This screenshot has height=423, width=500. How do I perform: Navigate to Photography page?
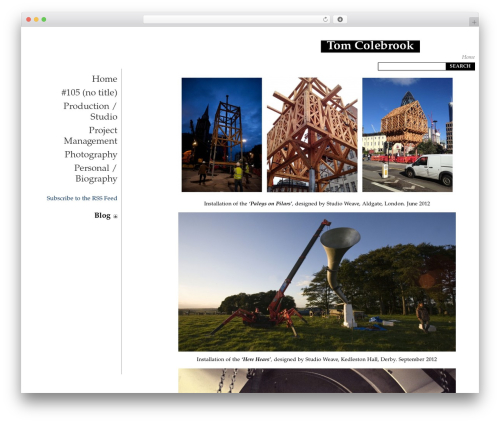(91, 154)
